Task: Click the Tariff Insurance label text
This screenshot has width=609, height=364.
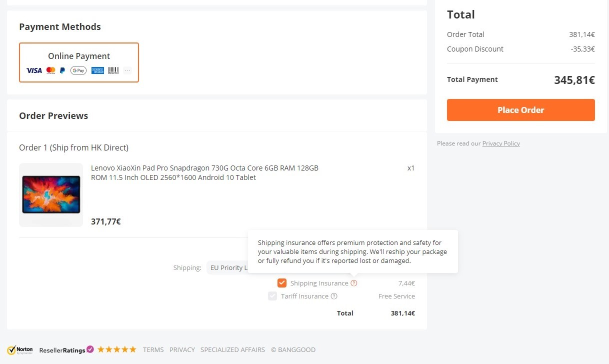Action: (x=304, y=296)
